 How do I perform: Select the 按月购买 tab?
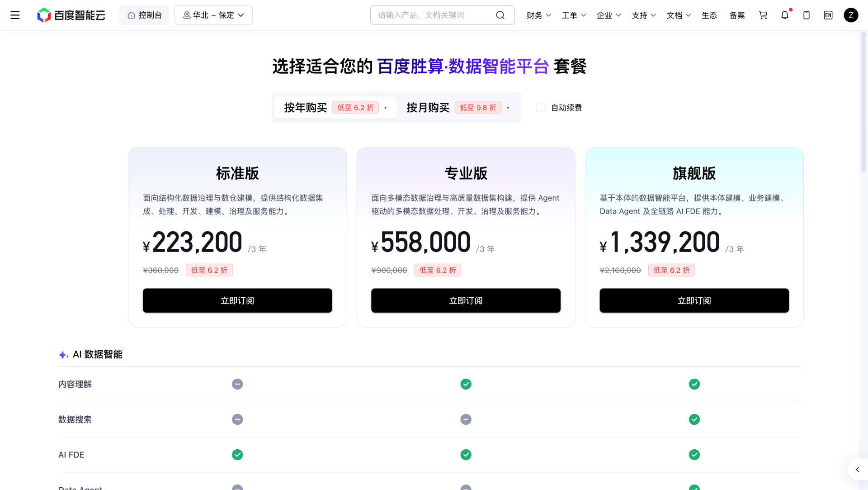click(x=458, y=108)
